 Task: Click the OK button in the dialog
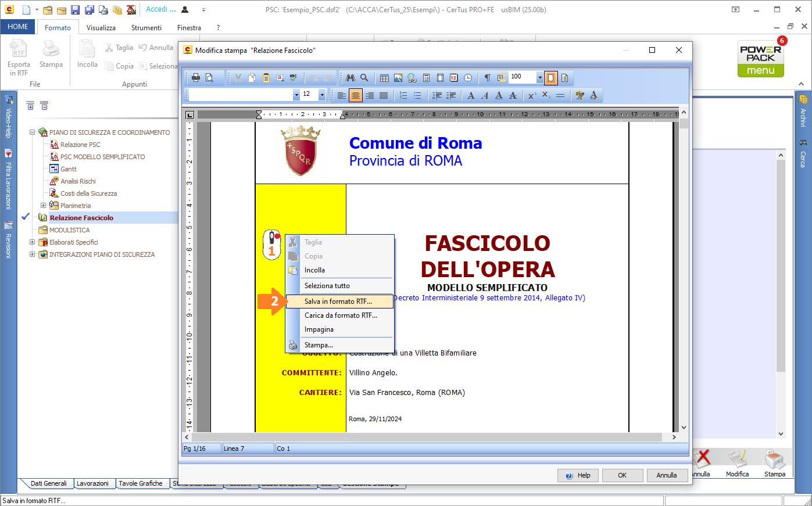(x=622, y=475)
